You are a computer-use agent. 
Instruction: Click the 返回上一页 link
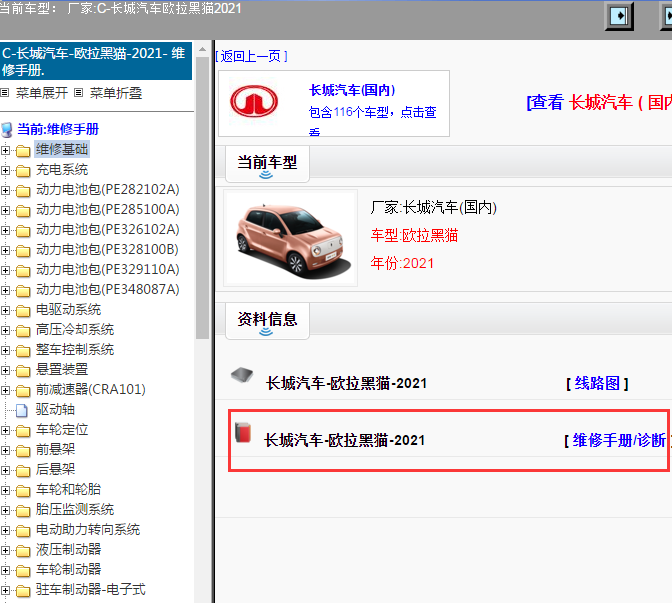click(251, 56)
